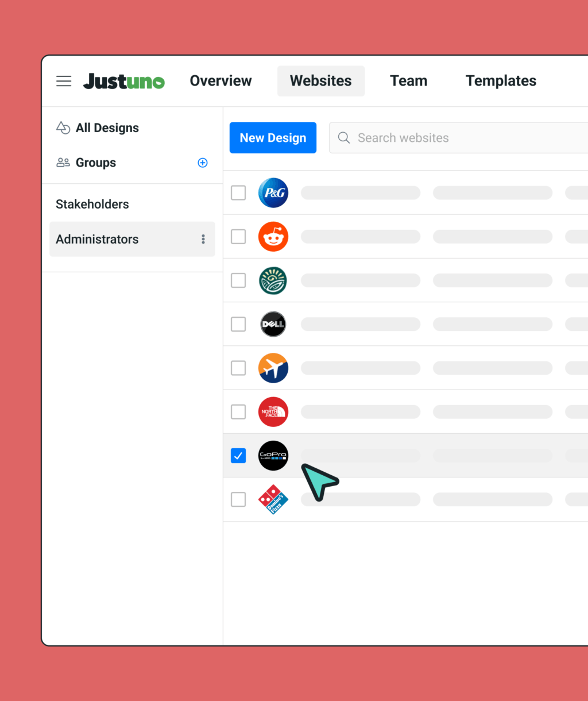588x701 pixels.
Task: Click The North Face logo
Action: click(x=273, y=412)
